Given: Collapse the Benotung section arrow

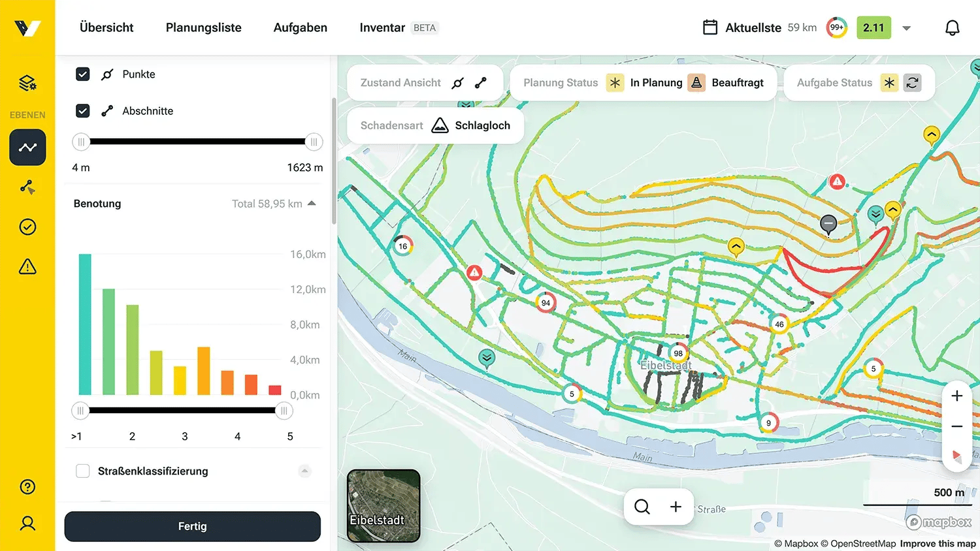Looking at the screenshot, I should pyautogui.click(x=312, y=204).
